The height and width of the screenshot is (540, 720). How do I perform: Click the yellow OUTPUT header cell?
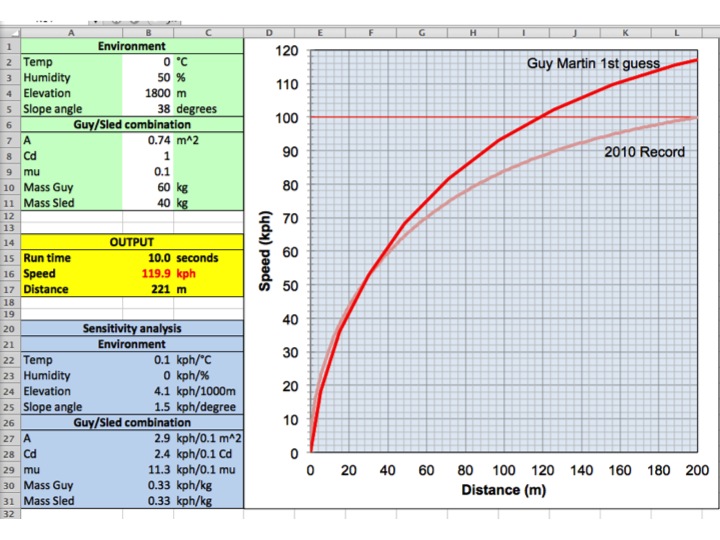pyautogui.click(x=131, y=242)
